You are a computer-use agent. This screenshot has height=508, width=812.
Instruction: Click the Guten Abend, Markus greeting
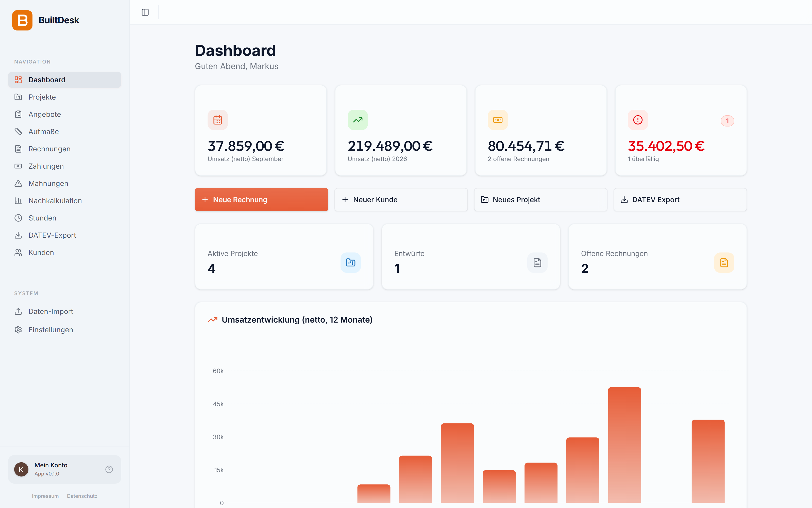[236, 67]
